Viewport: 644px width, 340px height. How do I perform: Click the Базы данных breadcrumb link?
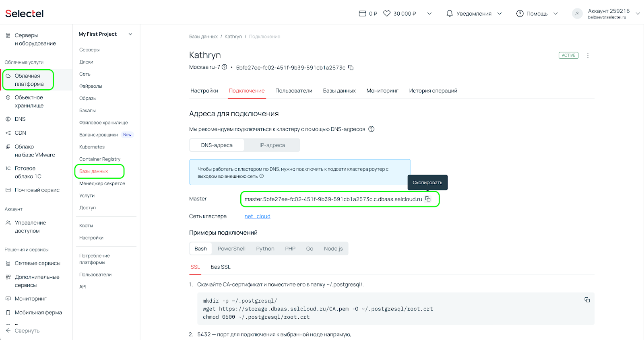(x=203, y=37)
